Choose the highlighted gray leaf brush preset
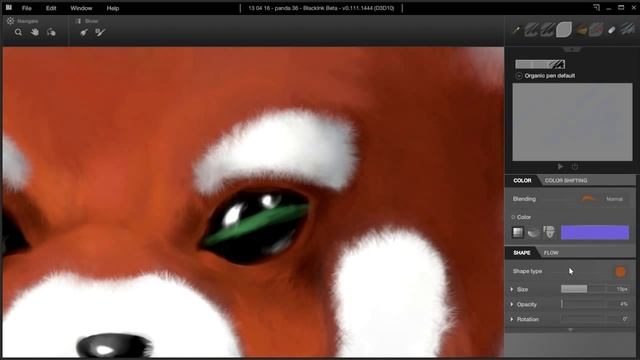This screenshot has width=640, height=360. point(564,29)
